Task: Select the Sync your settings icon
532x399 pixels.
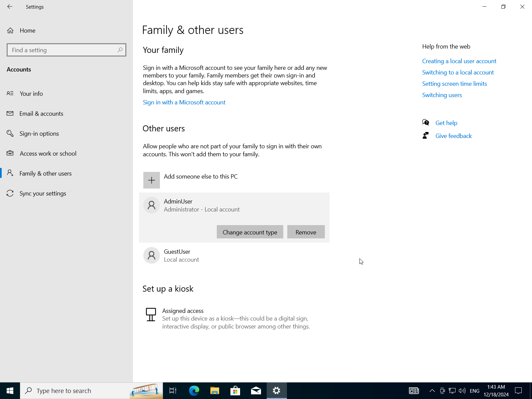Action: [x=10, y=193]
